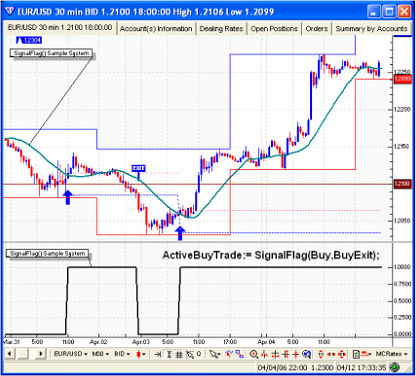Viewport: 416px width, 376px height.
Task: Click the second blue buy arrow on Apr.03
Action: pos(180,233)
